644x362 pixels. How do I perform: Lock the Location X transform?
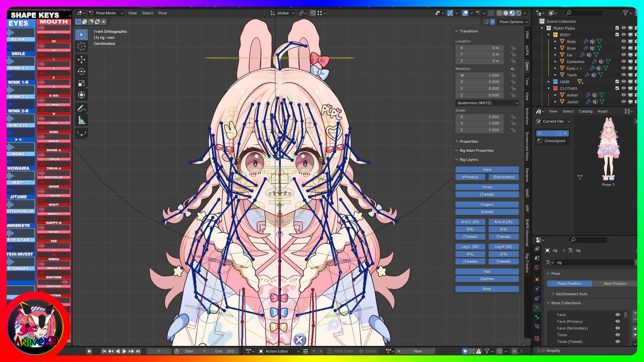click(513, 48)
